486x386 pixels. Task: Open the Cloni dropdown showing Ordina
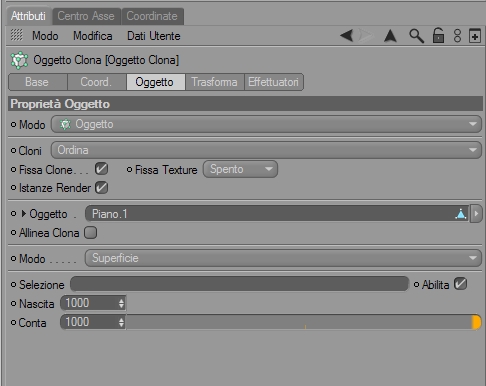tap(266, 150)
